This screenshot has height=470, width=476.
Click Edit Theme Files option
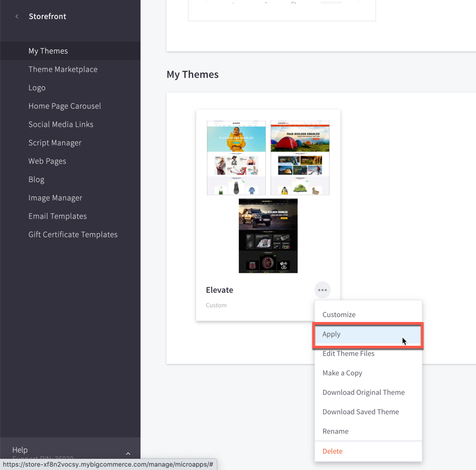348,353
